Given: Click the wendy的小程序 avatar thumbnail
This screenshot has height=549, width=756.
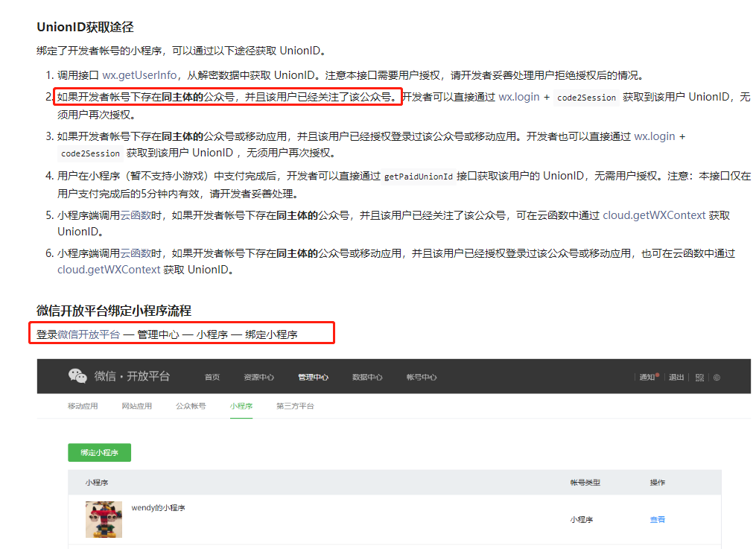Looking at the screenshot, I should [x=104, y=520].
